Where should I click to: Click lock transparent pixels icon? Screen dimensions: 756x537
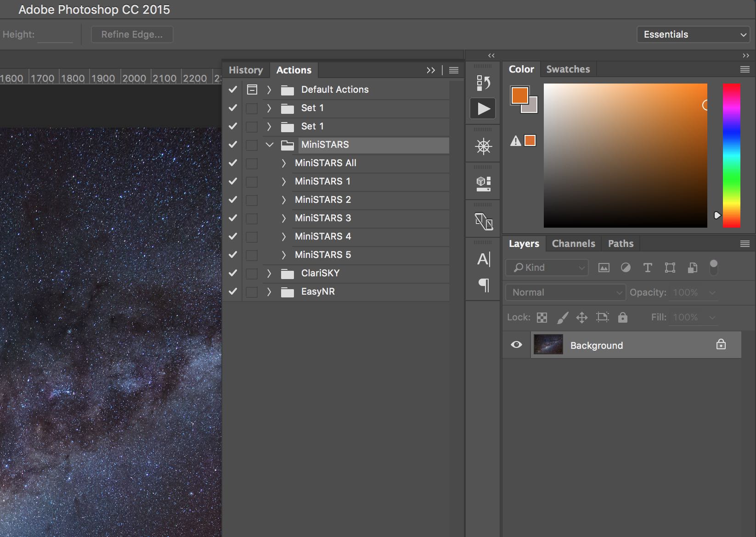pos(542,318)
